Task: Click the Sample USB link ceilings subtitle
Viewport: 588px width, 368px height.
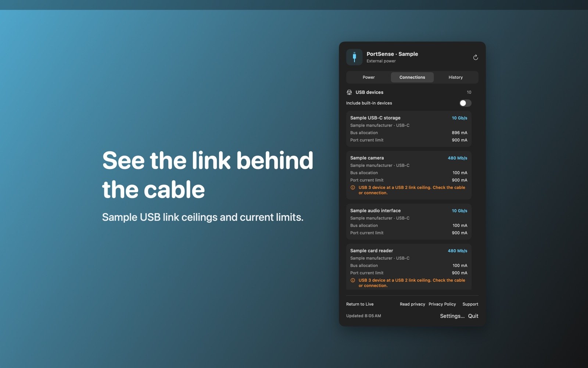Action: 202,217
